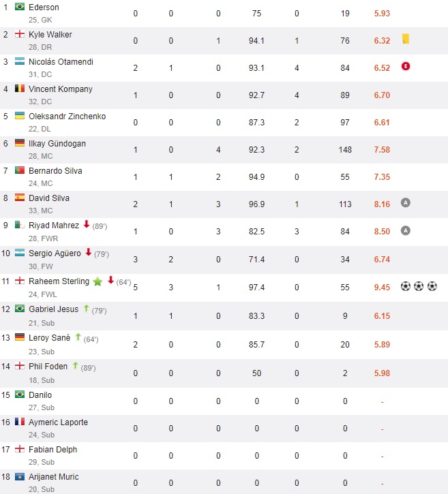Click Sterling's 9.45 match rating
The width and height of the screenshot is (448, 494).
tap(382, 287)
